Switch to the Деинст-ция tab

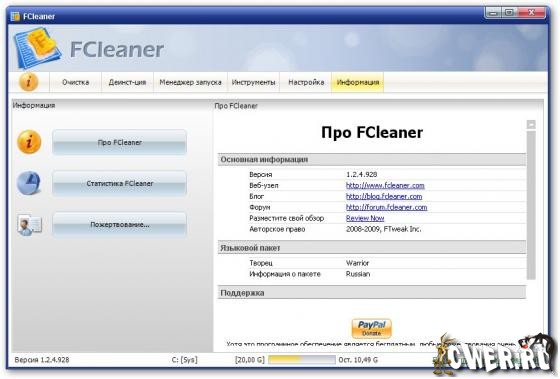point(127,82)
